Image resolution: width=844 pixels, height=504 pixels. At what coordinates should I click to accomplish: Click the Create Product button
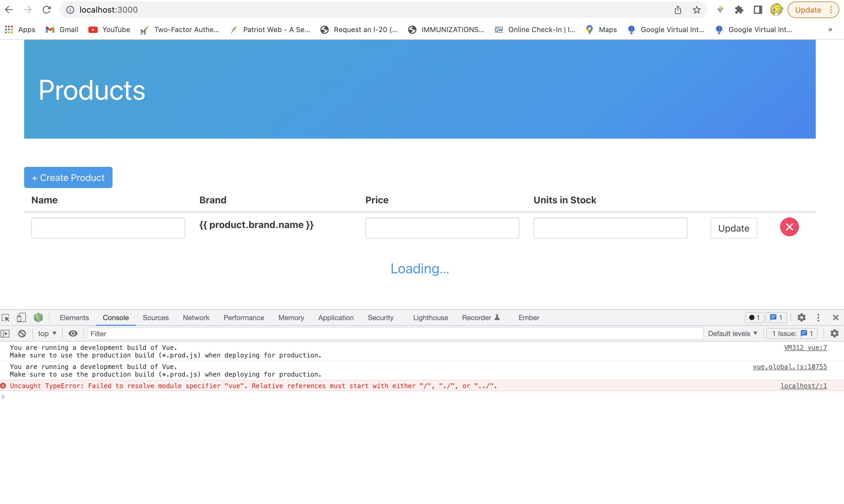point(68,177)
